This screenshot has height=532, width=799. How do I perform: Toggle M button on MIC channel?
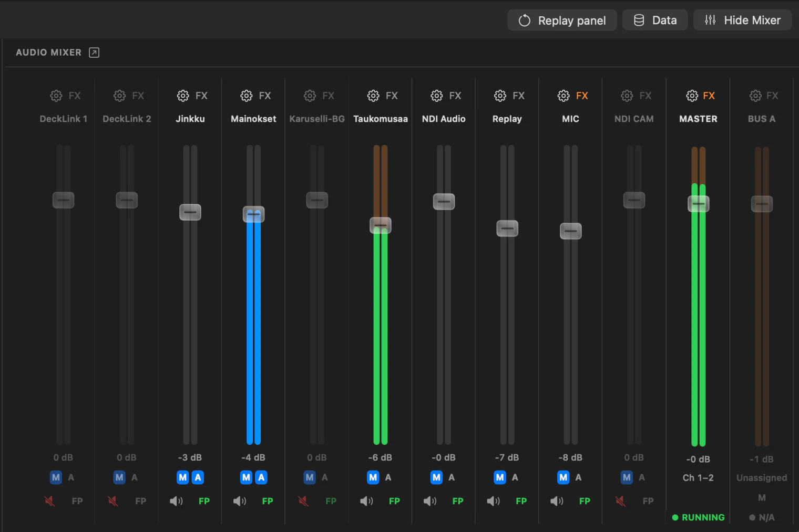(x=564, y=477)
